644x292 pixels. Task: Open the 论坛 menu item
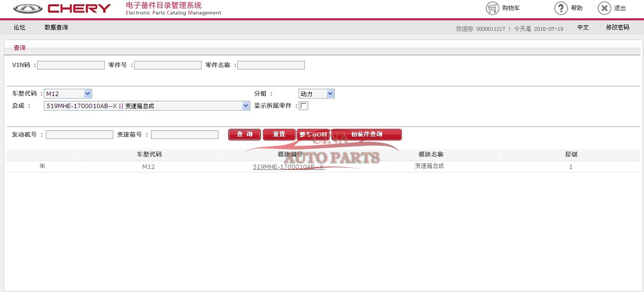click(x=19, y=28)
